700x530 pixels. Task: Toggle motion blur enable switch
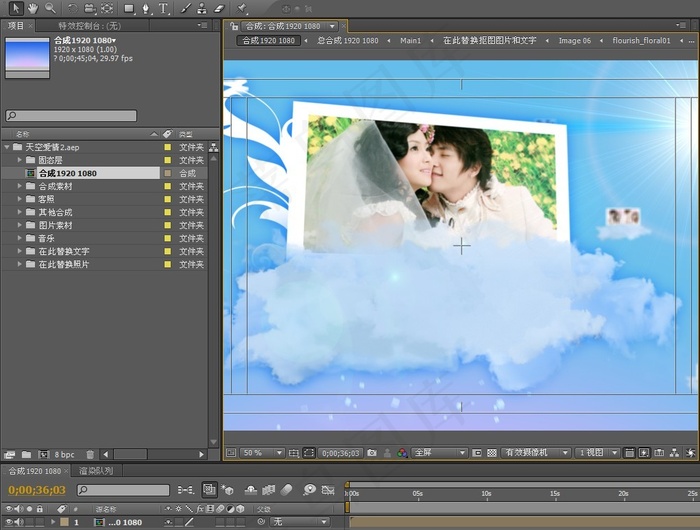[287, 490]
